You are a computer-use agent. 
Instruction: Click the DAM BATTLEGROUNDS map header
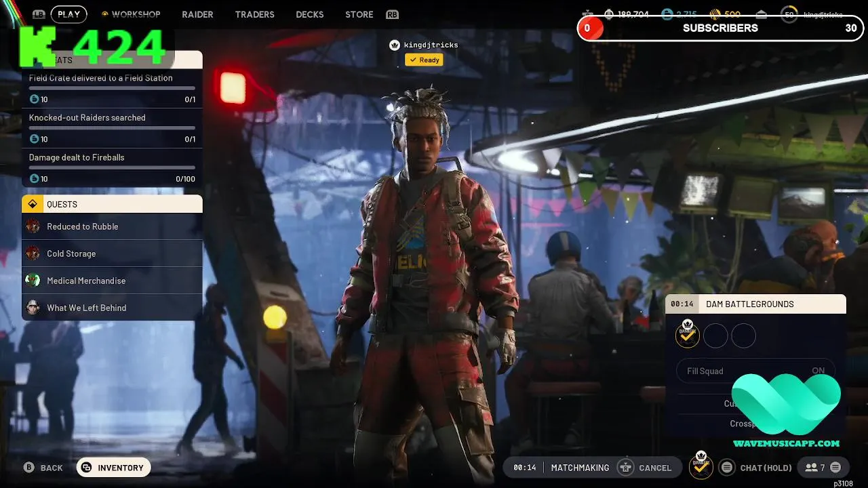[x=755, y=304]
